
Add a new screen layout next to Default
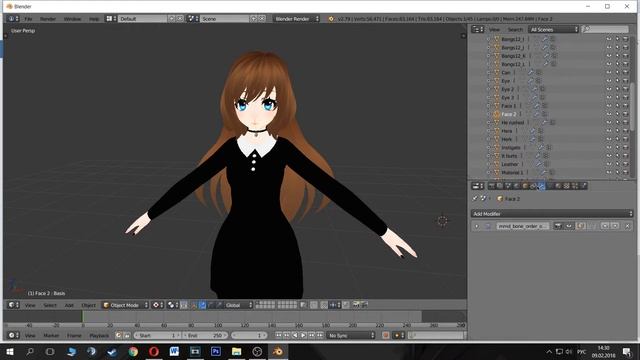coord(172,19)
